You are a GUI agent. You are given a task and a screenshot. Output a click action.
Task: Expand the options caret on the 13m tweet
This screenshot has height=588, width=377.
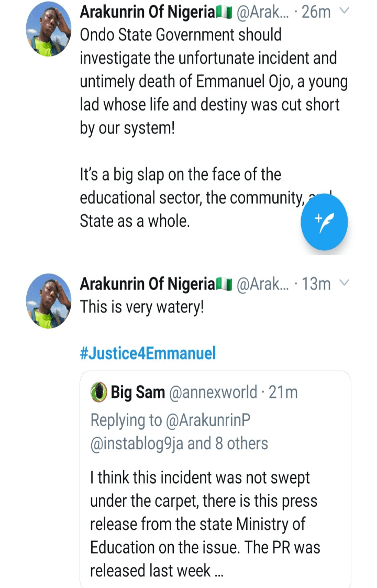pos(344,283)
